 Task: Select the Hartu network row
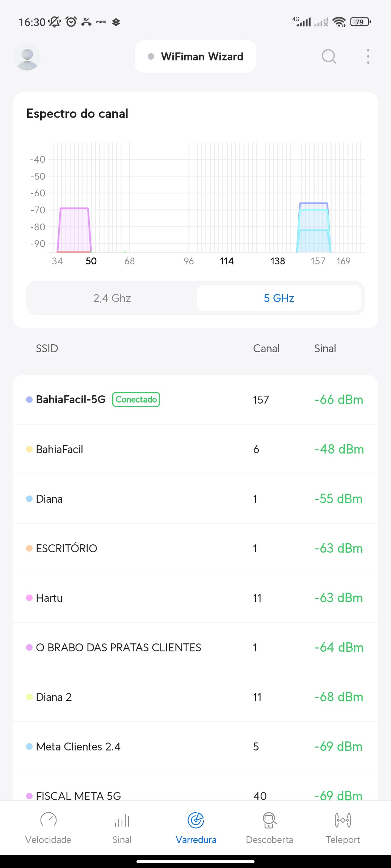(x=195, y=598)
